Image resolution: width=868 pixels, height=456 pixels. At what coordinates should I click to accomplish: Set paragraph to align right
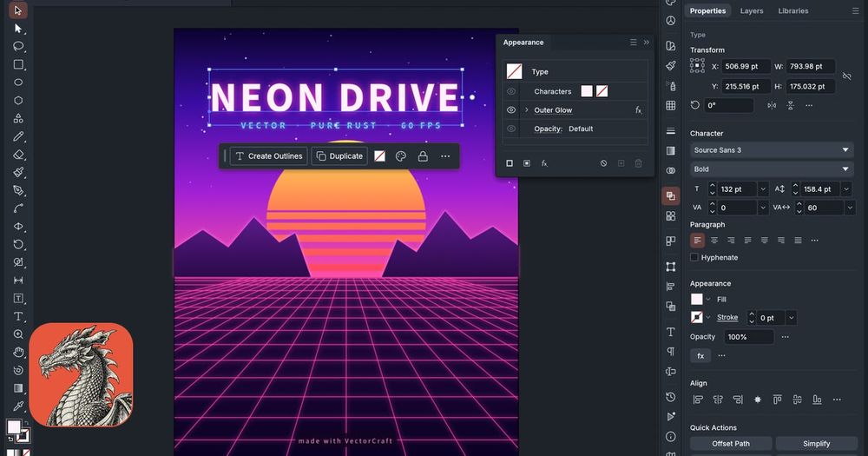(731, 240)
